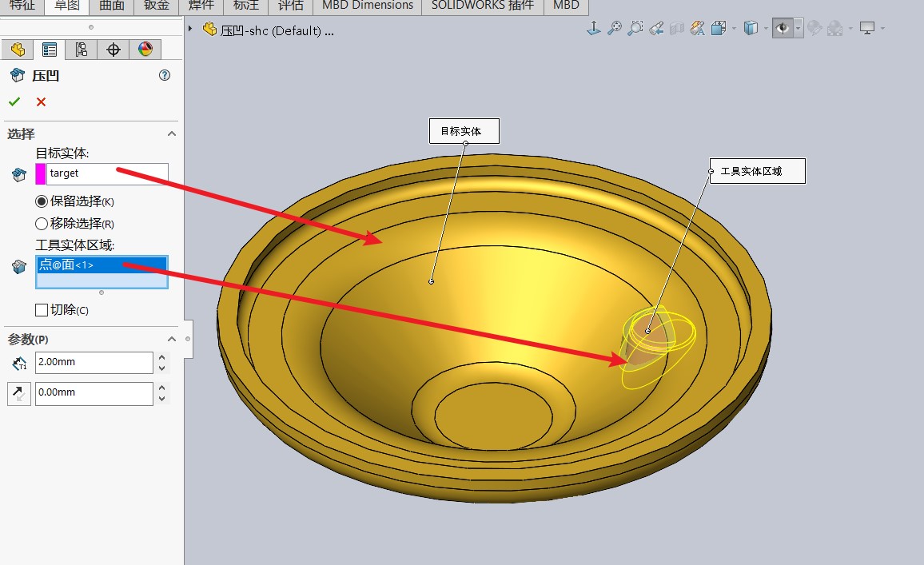Open the Hide/Show Items dropdown arrow
The image size is (924, 565).
(798, 29)
